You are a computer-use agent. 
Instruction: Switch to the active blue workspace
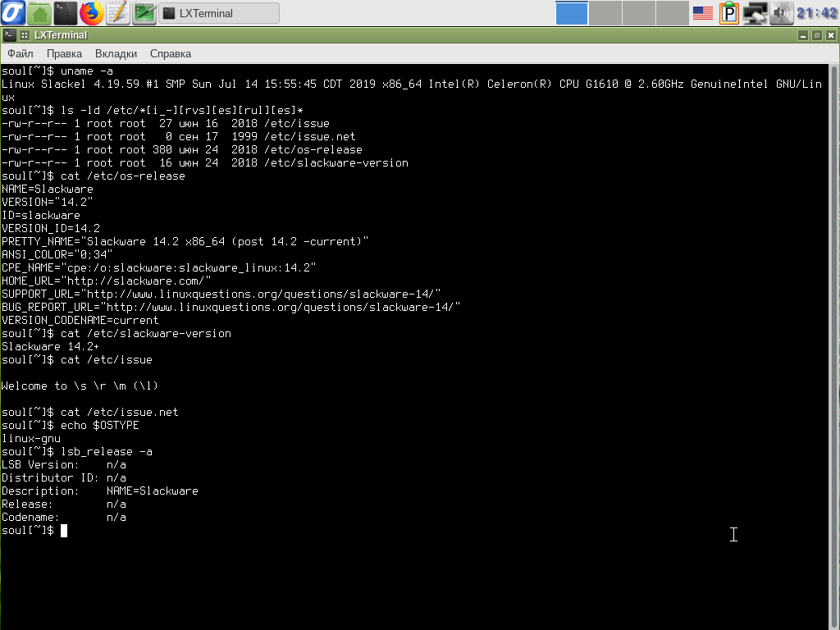[x=572, y=13]
